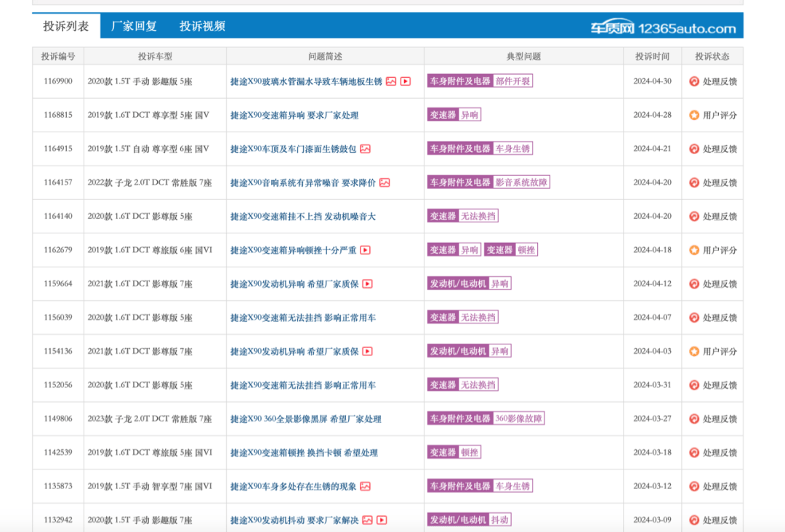
Task: Click the 部件开裂 problem tag
Action: click(x=512, y=81)
